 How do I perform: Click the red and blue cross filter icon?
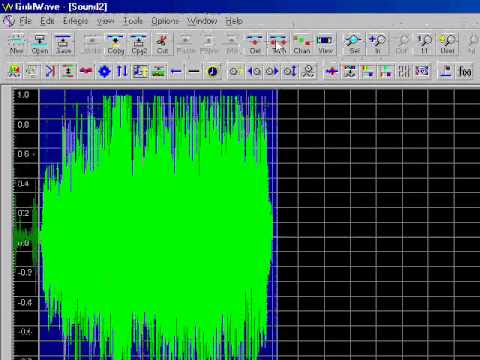point(331,71)
